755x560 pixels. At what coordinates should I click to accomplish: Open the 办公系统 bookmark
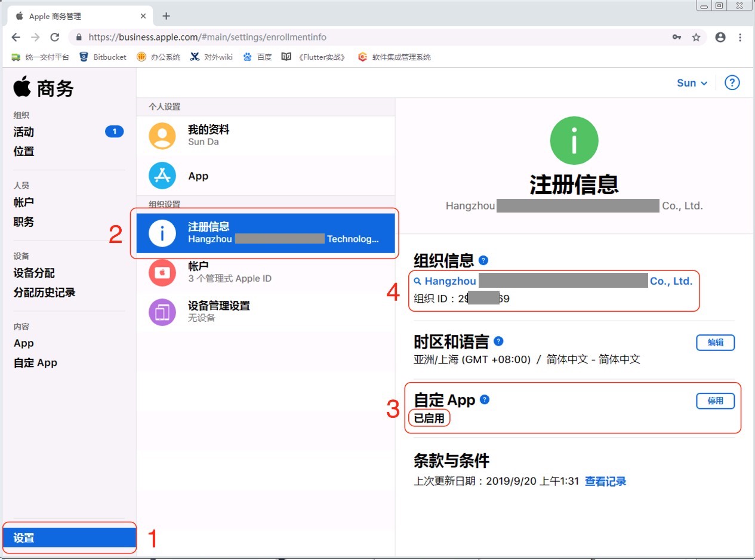[x=158, y=57]
